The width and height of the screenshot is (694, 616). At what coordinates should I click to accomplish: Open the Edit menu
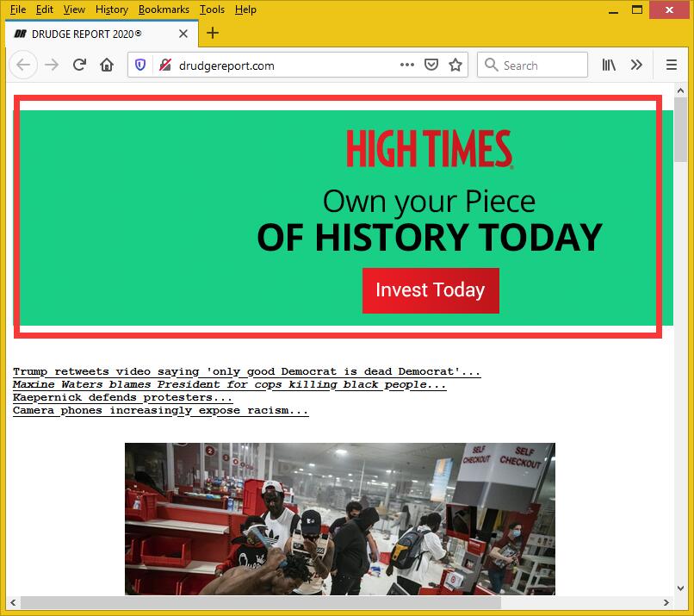(44, 9)
